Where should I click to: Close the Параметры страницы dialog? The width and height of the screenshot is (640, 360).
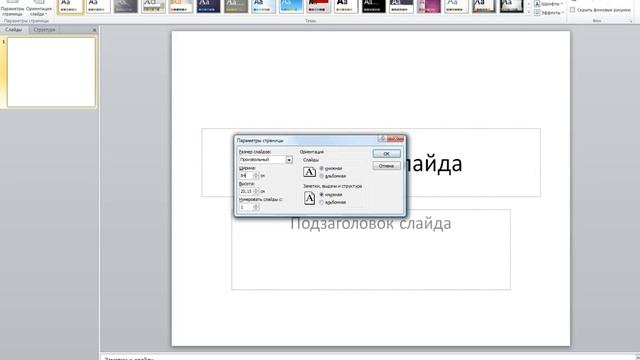(395, 139)
